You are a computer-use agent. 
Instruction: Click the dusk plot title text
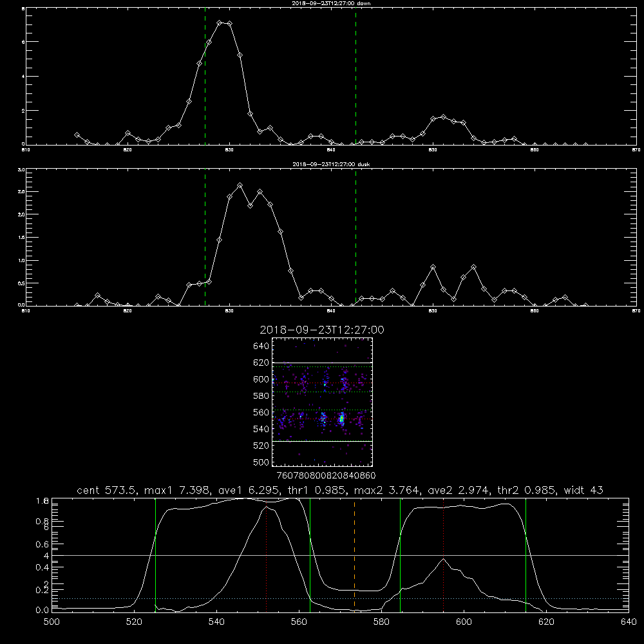click(x=331, y=164)
